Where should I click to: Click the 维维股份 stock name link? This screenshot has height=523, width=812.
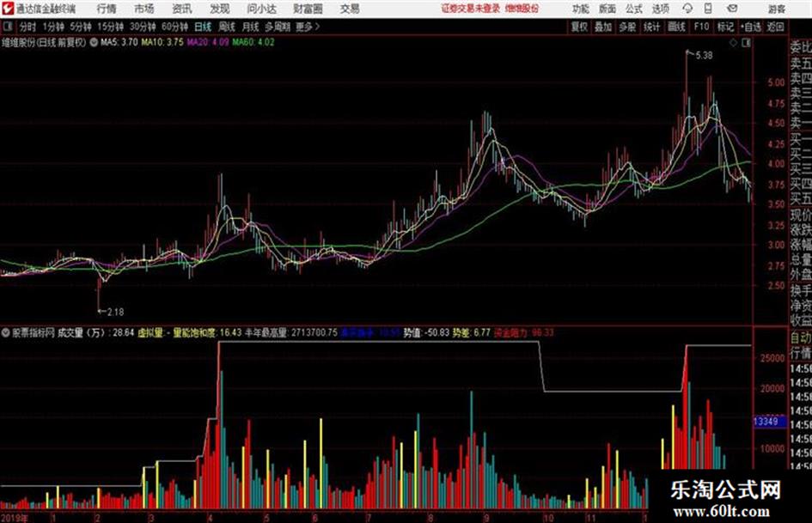tap(522, 9)
